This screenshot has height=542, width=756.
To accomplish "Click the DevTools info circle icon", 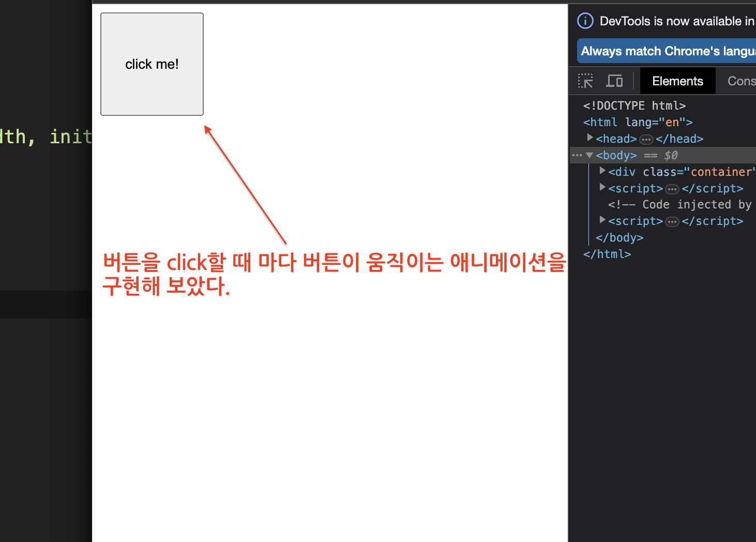I will click(x=585, y=21).
